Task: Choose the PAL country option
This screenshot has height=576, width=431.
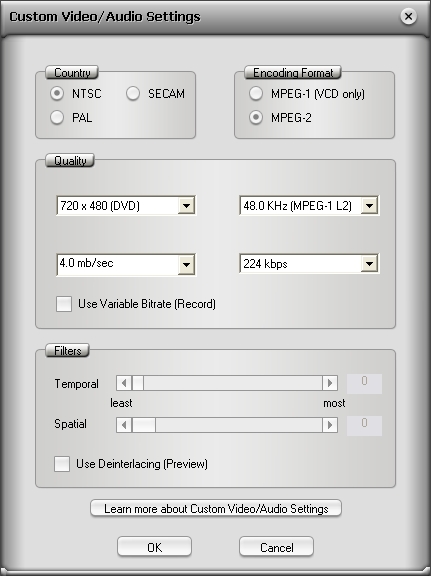Action: 57,118
